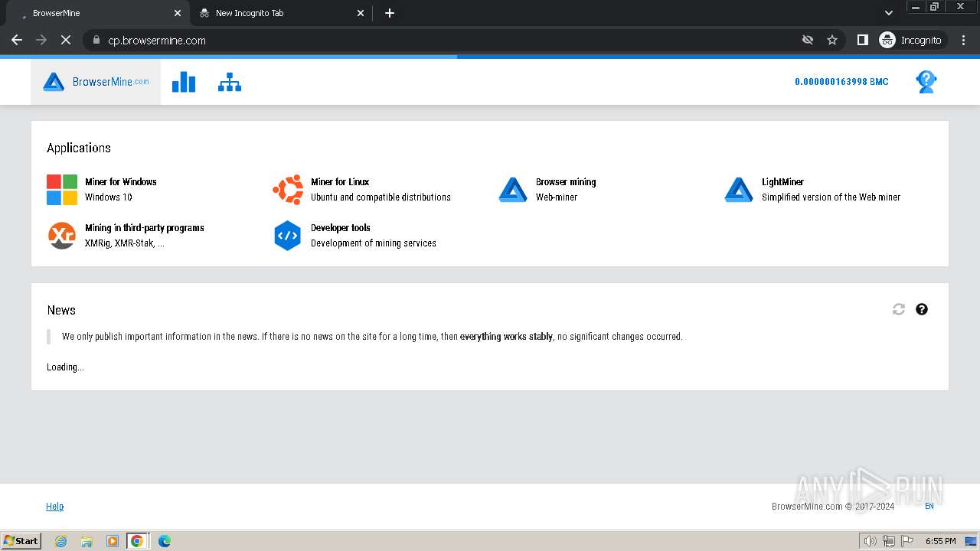
Task: Click 'Ubuntu and compatible distributions' text
Action: (x=381, y=197)
